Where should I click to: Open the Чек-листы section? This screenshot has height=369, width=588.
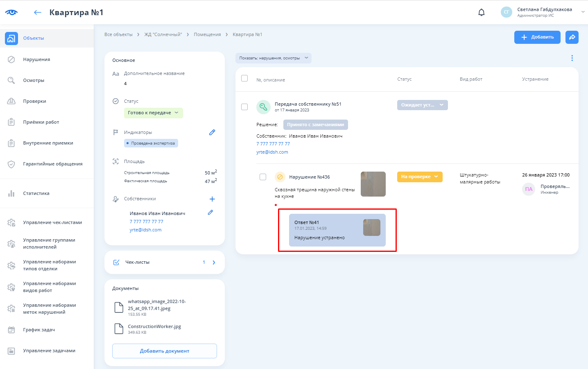(x=165, y=262)
